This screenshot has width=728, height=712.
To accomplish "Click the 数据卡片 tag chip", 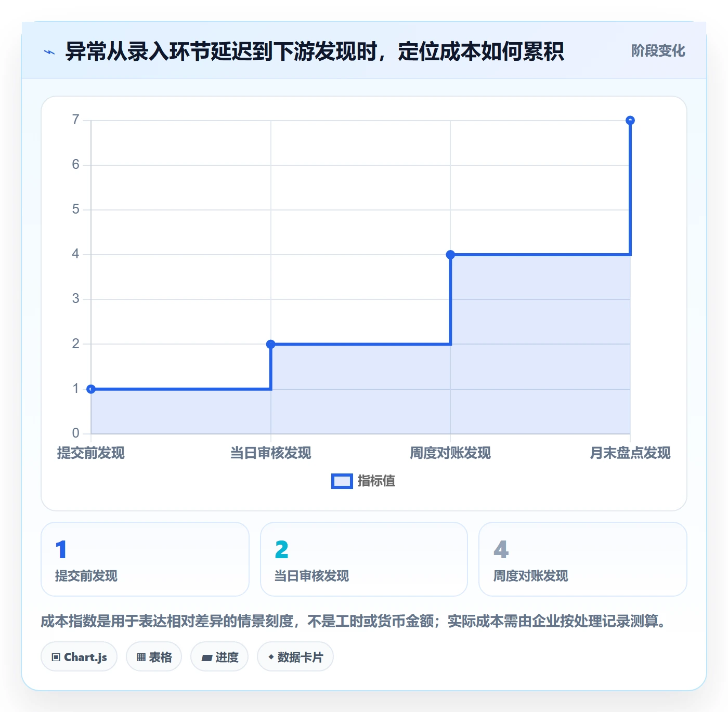I will [295, 657].
